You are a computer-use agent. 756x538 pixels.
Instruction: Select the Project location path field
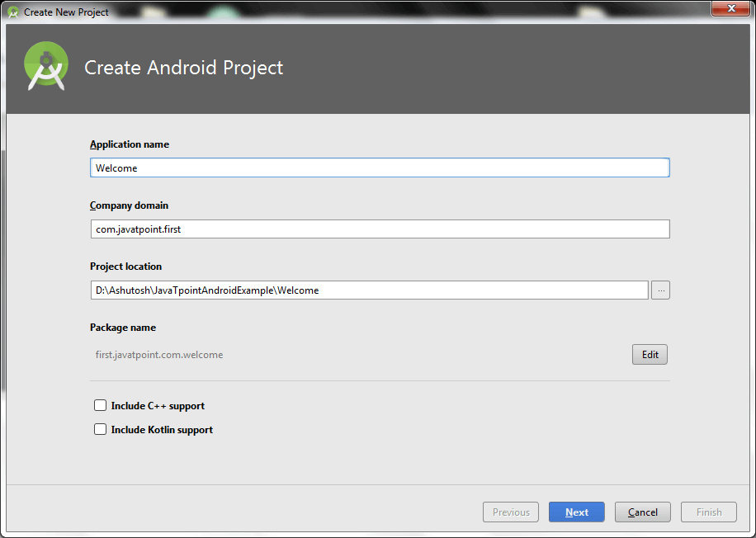(x=369, y=290)
